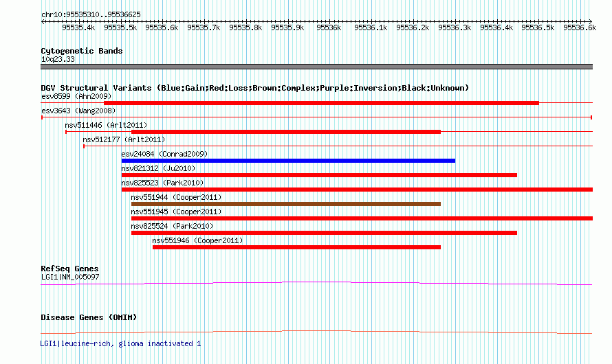612x364 pixels.
Task: Click the orange OMIM disease gene line
Action: point(316,332)
